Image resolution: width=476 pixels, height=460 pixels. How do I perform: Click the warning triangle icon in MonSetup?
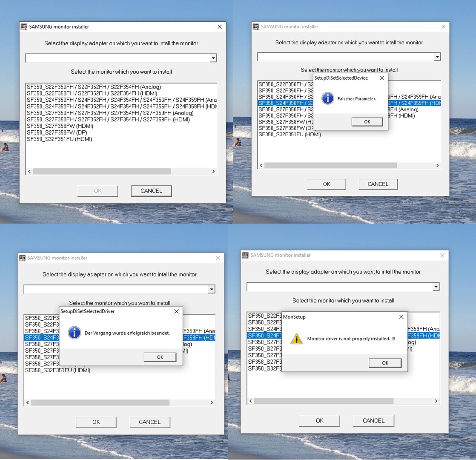[x=297, y=339]
